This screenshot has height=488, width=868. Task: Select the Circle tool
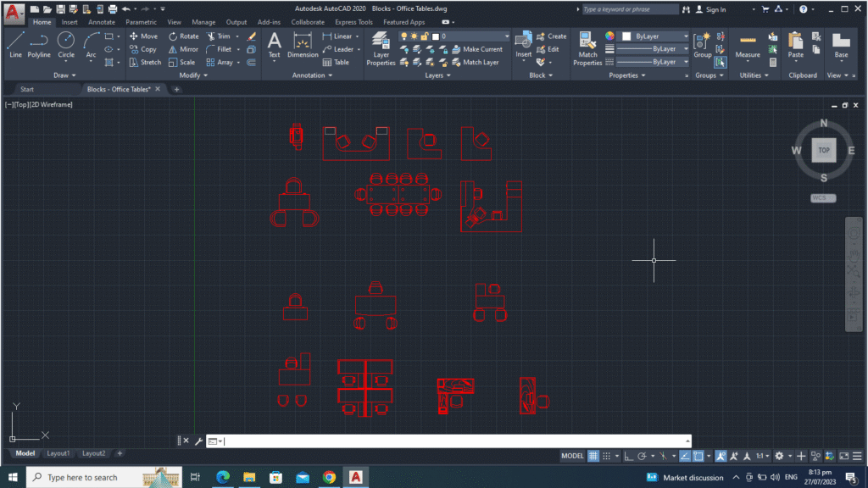tap(66, 45)
